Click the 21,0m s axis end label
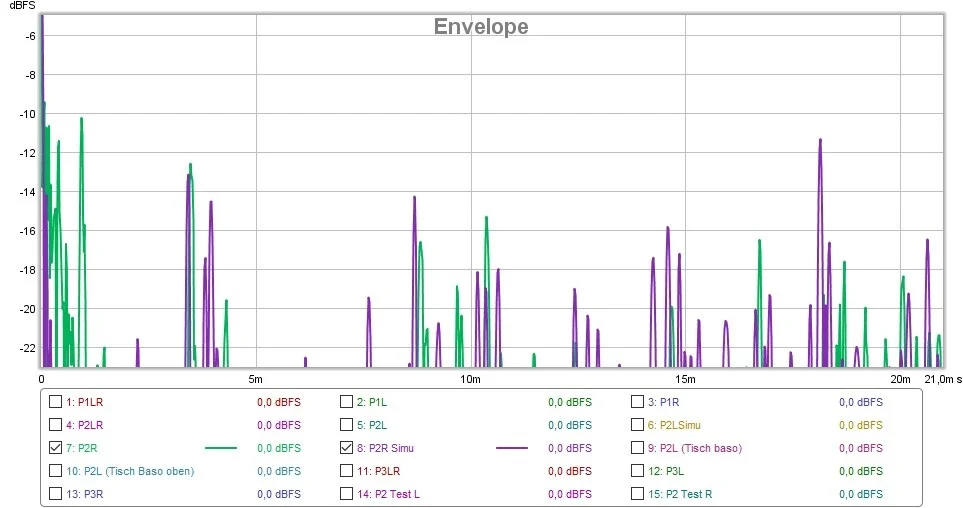The image size is (963, 508). pyautogui.click(x=943, y=379)
